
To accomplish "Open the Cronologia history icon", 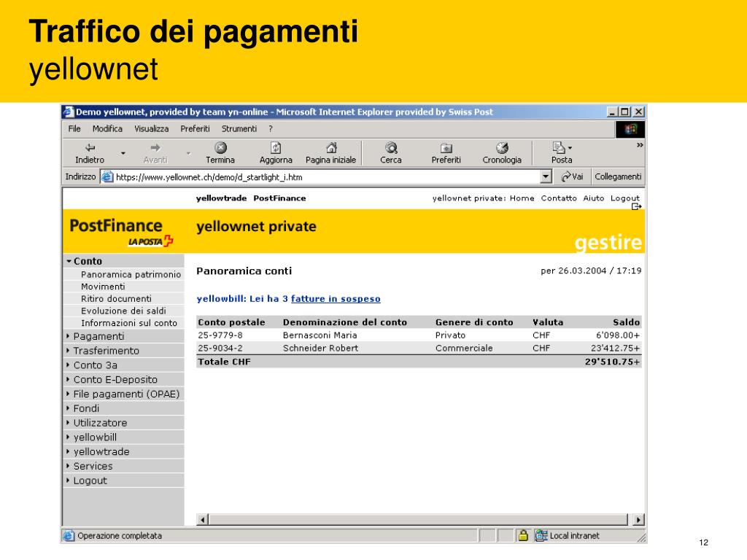I will [502, 147].
